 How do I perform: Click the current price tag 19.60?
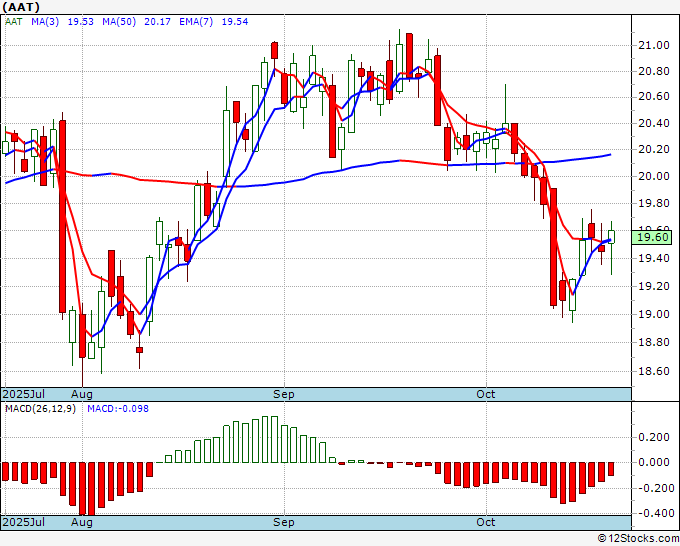click(x=652, y=237)
